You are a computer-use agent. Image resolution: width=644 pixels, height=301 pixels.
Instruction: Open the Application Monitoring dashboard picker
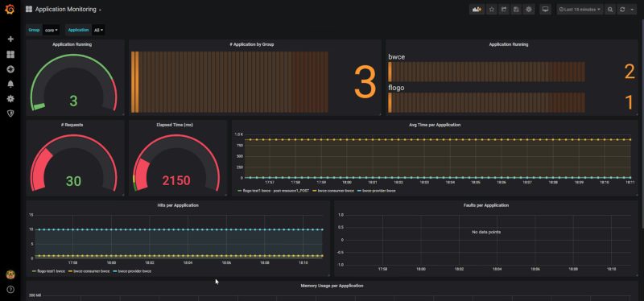pyautogui.click(x=68, y=9)
